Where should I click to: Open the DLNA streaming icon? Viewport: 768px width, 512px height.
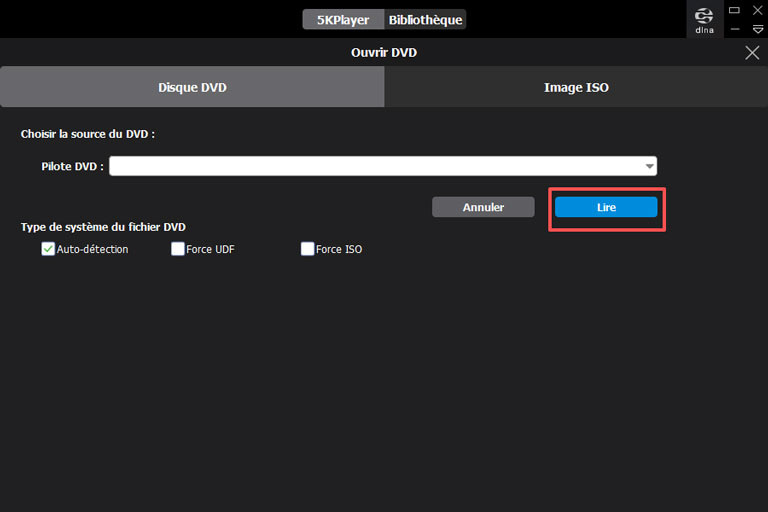tap(705, 19)
